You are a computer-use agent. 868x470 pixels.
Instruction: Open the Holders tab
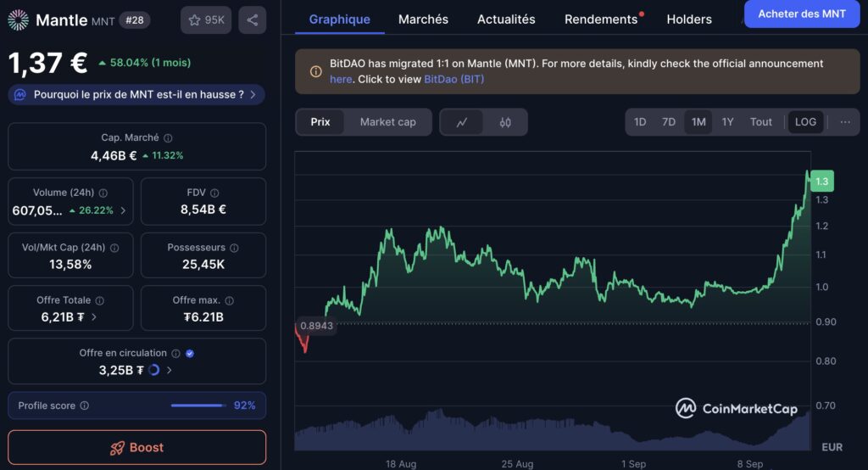point(689,20)
